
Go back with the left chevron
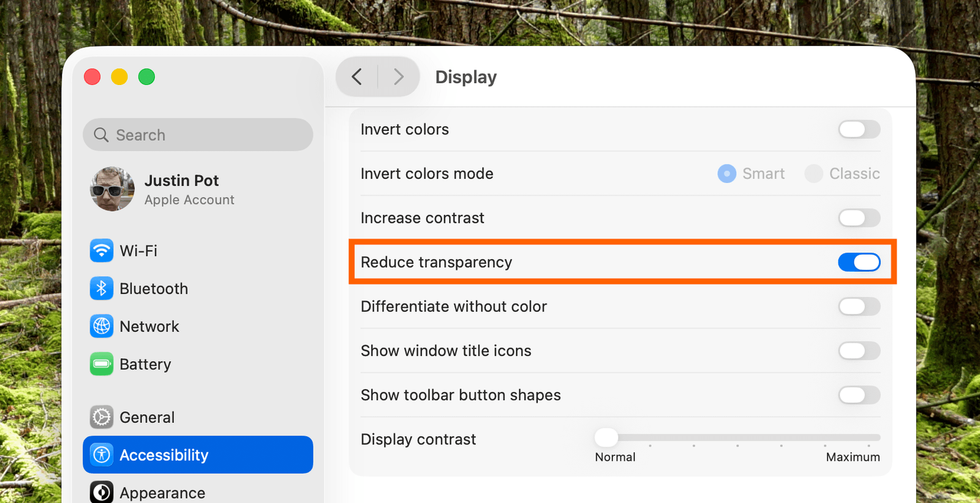pyautogui.click(x=356, y=77)
